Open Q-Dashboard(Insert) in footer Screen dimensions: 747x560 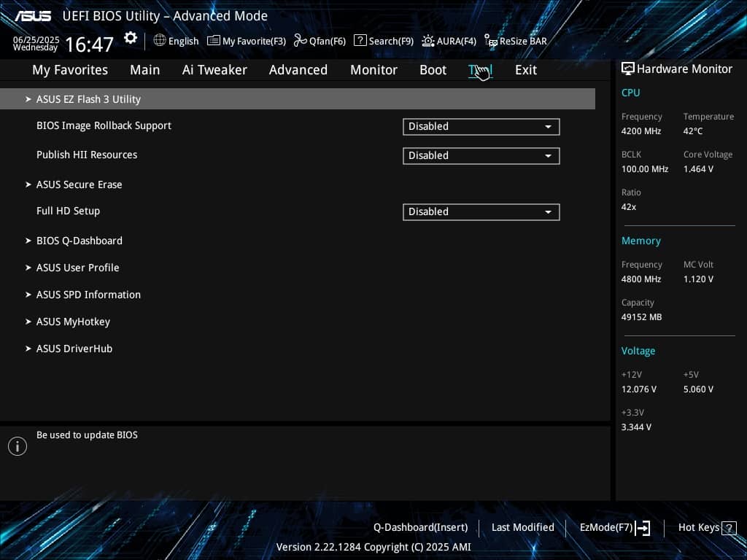click(421, 528)
